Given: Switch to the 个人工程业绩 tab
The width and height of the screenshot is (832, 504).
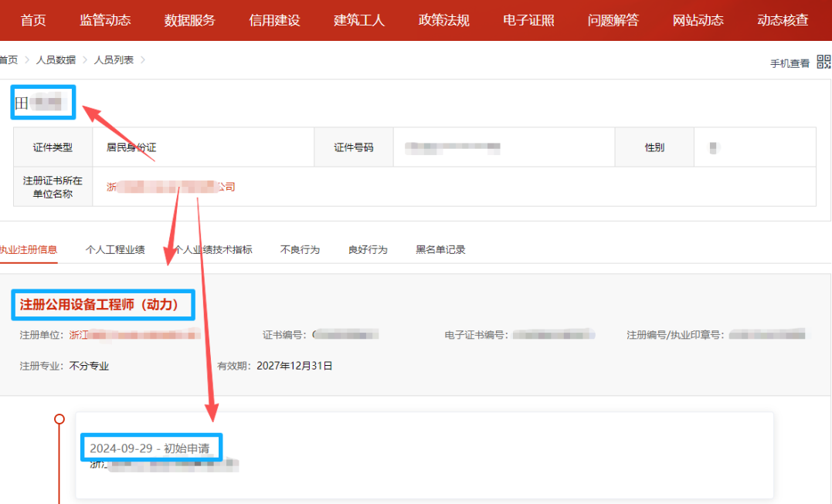Looking at the screenshot, I should (115, 249).
